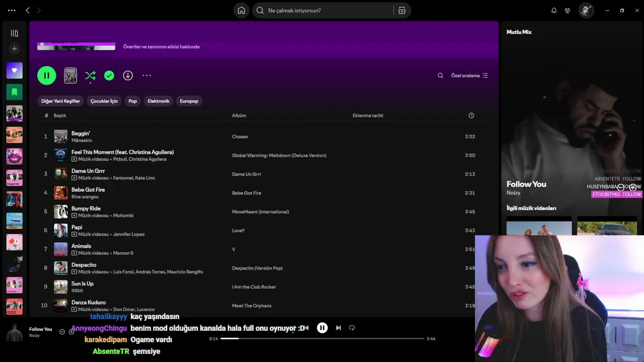Screen dimensions: 644x362
Task: Sort by the duration clock icon
Action: [471, 116]
